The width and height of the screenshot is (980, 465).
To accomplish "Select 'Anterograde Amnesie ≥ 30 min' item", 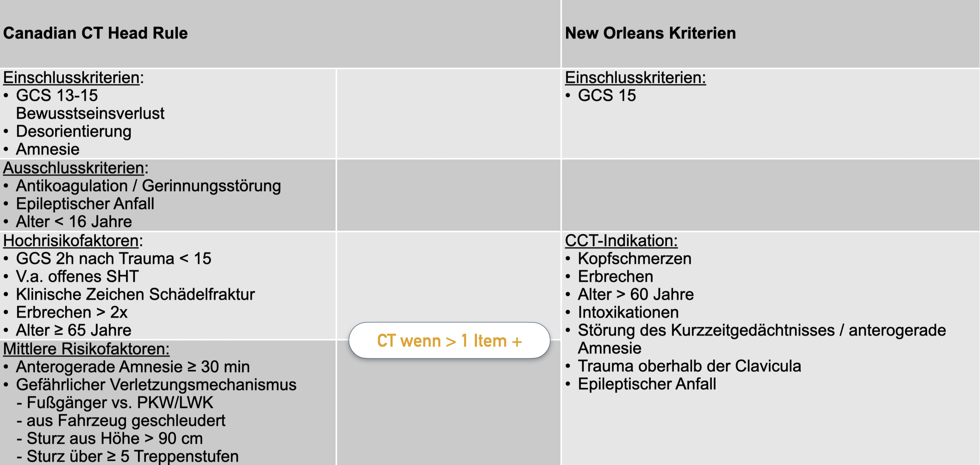I will click(133, 367).
